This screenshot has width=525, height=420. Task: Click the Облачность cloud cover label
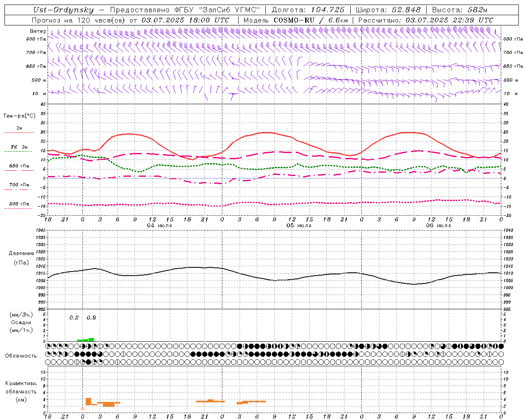(x=21, y=356)
